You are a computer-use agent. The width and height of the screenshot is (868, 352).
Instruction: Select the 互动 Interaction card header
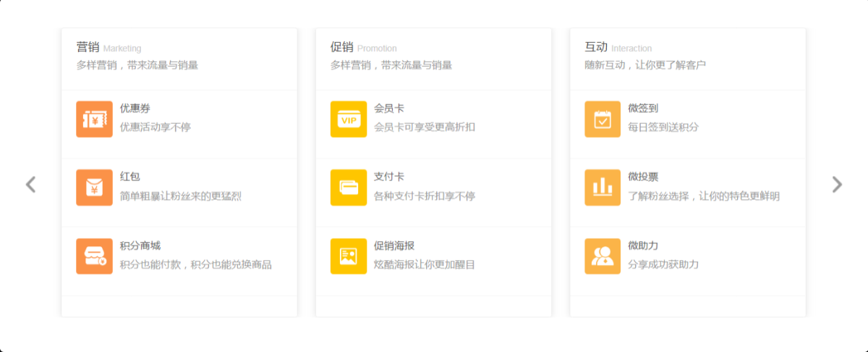point(618,48)
